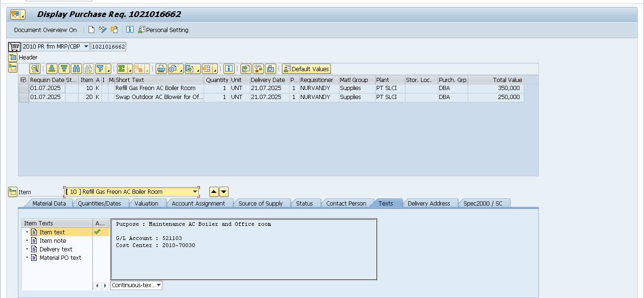Open the Total sigma dropdown arrow
Image resolution: width=644 pixels, height=298 pixels.
click(130, 69)
